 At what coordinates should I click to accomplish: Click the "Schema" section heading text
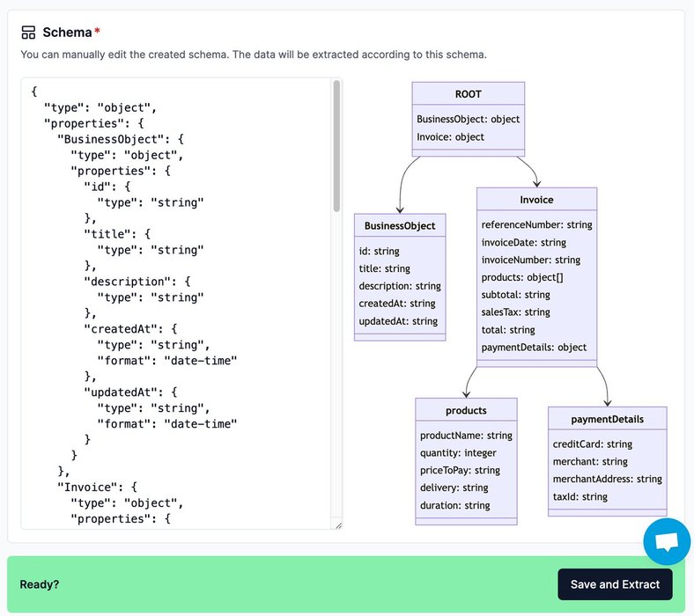click(67, 33)
